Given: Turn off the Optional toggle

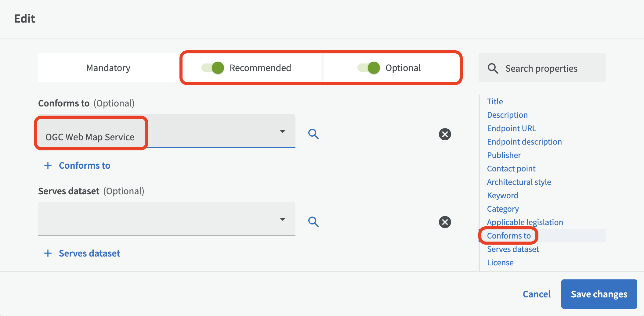Looking at the screenshot, I should [369, 68].
